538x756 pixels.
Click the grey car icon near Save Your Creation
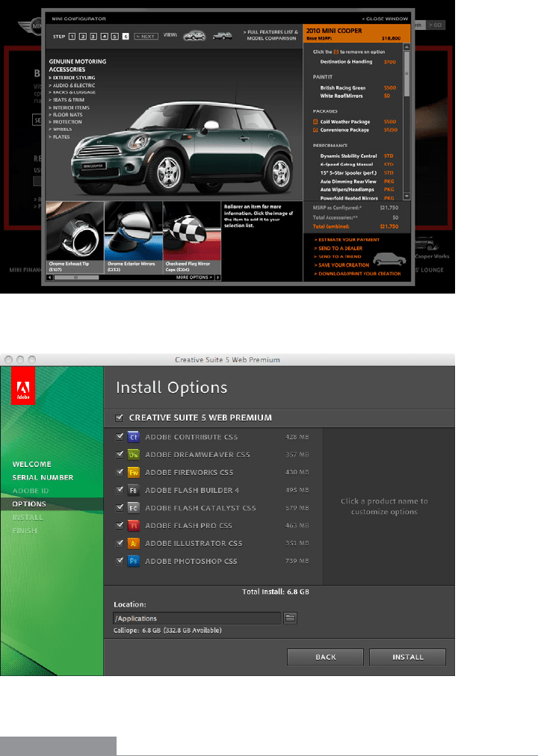point(389,259)
